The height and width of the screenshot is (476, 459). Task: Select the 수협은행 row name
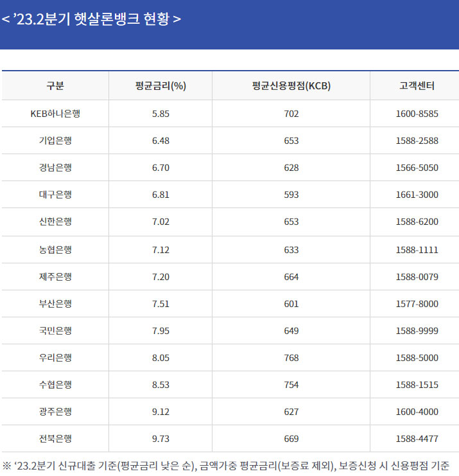(55, 385)
